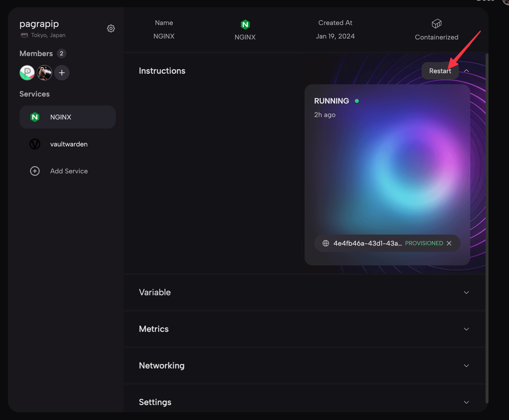
Task: Click the vaultwarden service icon
Action: tap(35, 144)
